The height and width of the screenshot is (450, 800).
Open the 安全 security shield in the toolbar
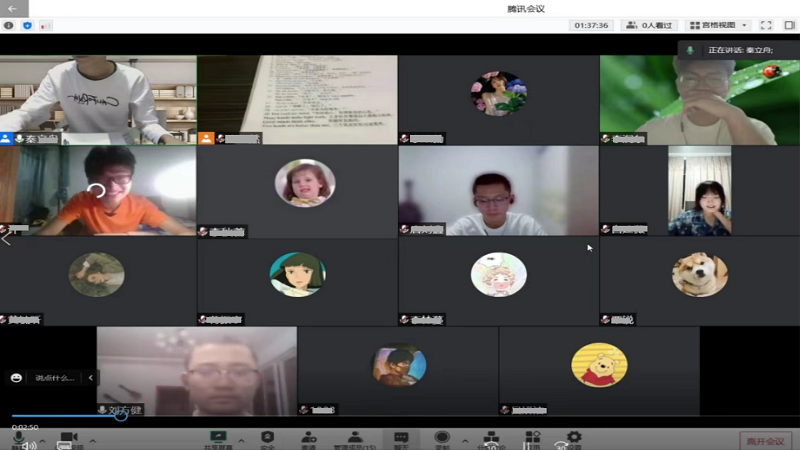267,439
